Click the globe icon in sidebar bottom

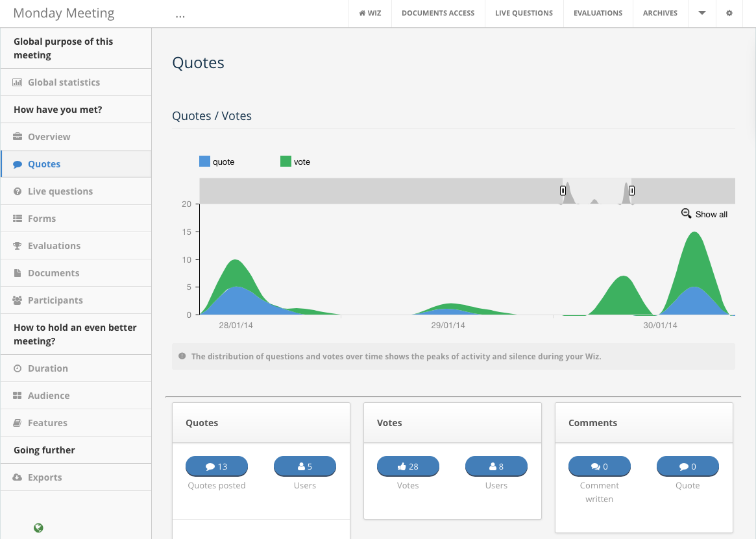coord(38,528)
